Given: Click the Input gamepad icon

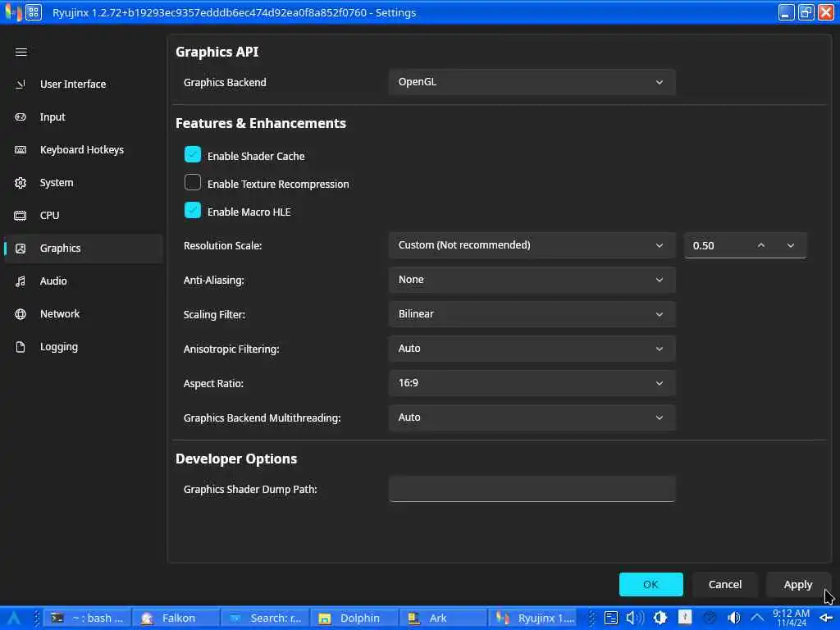Looking at the screenshot, I should pos(21,116).
